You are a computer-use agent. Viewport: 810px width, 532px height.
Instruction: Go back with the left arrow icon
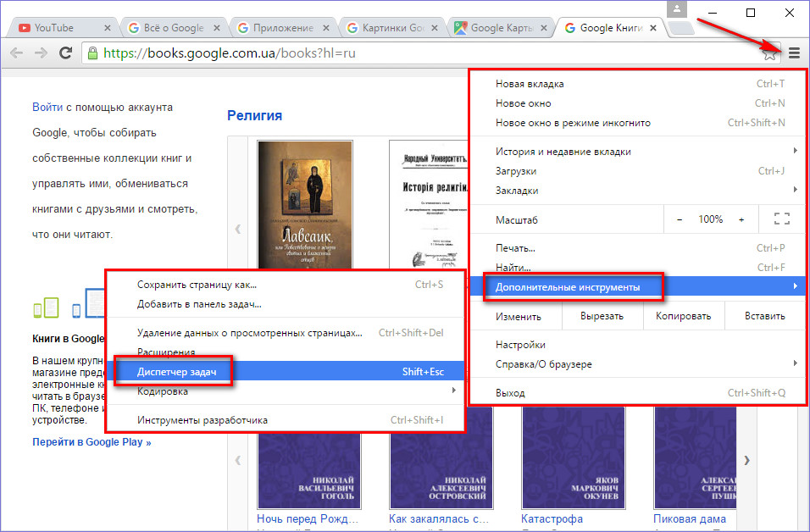17,53
